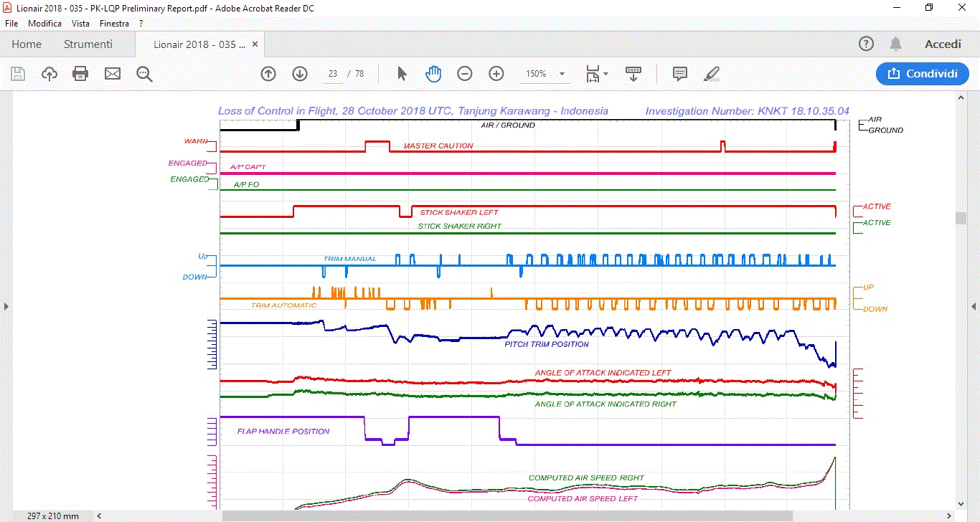The width and height of the screenshot is (980, 522).
Task: Click ANGLE OF ATTACK INDICATED LEFT label
Action: (603, 373)
